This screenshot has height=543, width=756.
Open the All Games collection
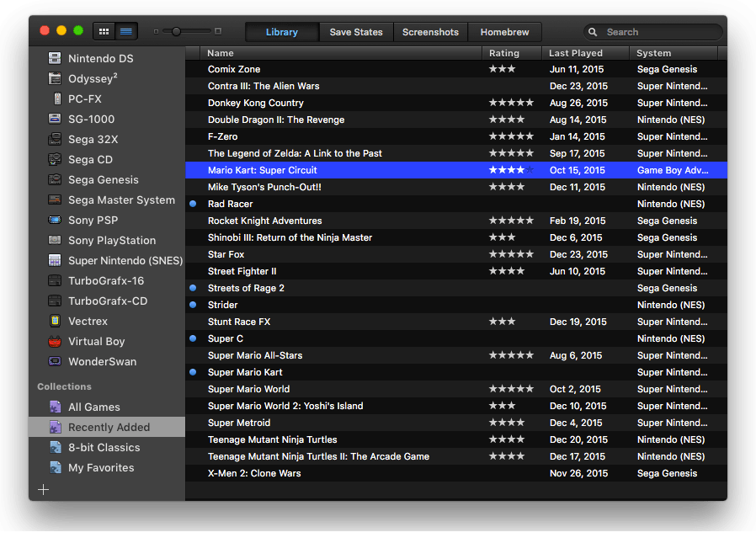107,407
